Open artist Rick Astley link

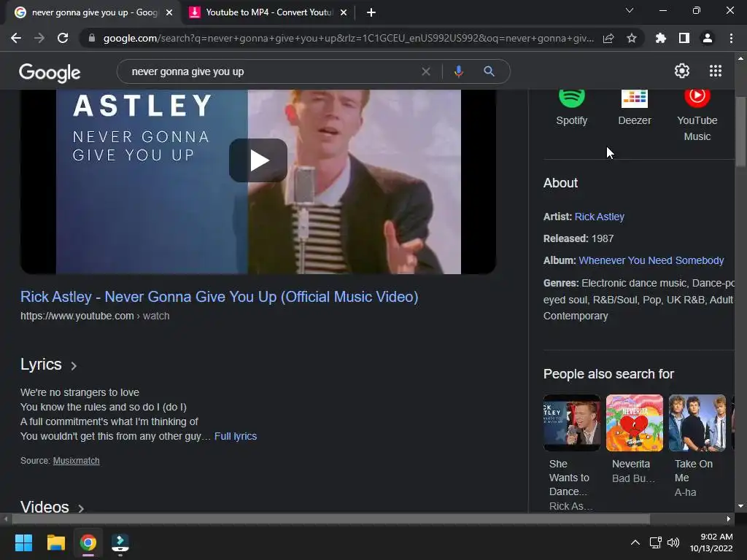click(600, 217)
